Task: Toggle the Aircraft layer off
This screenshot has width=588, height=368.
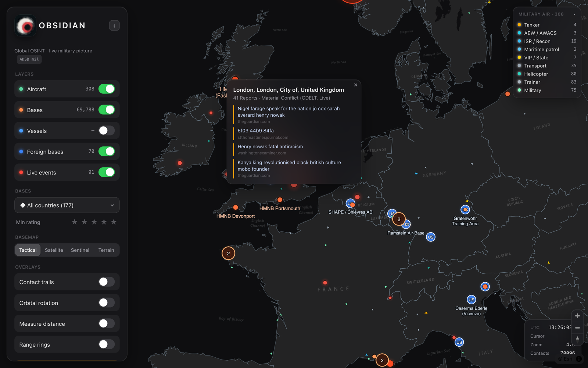Action: tap(107, 89)
